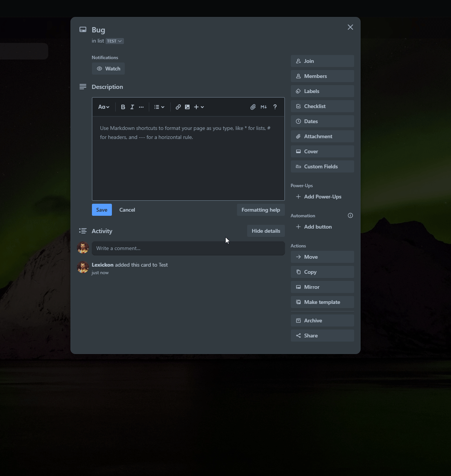Change list via TEST dropdown
Viewport: 451px width, 476px height.
pyautogui.click(x=115, y=41)
